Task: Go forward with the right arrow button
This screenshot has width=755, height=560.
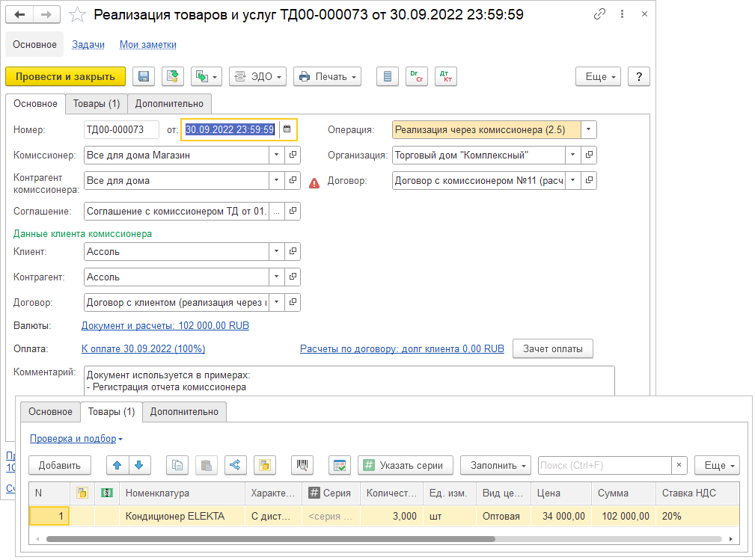Action: [x=46, y=14]
